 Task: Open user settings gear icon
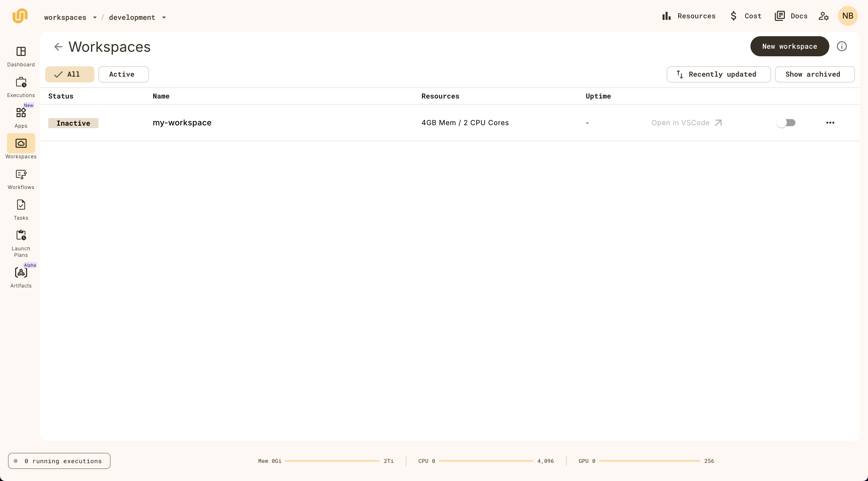[x=823, y=16]
